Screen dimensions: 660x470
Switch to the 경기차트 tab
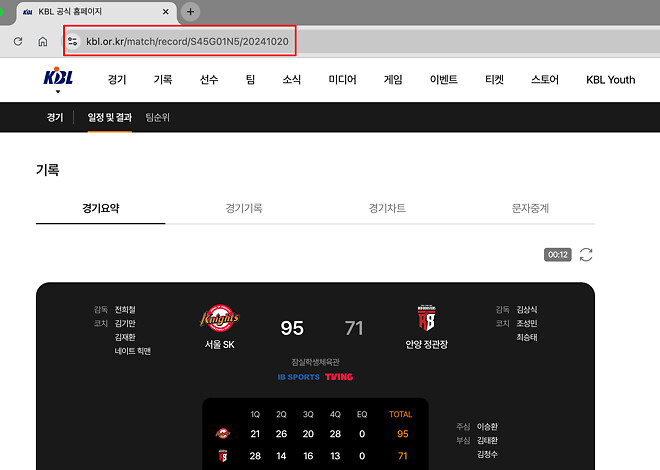click(x=387, y=208)
